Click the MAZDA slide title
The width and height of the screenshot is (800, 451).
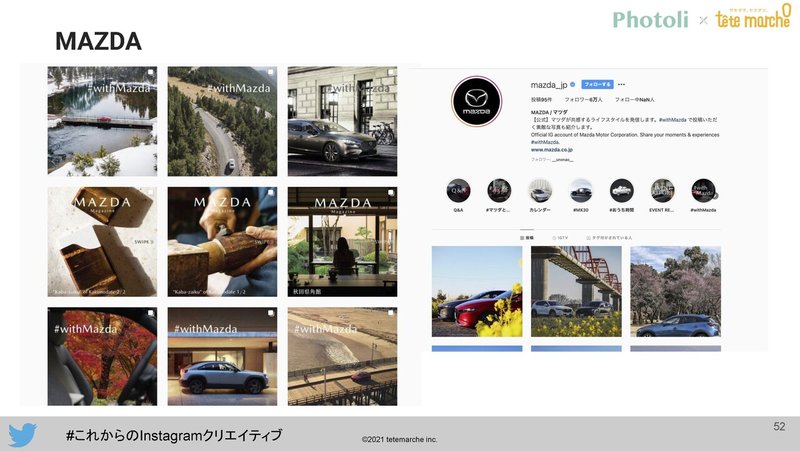click(98, 41)
